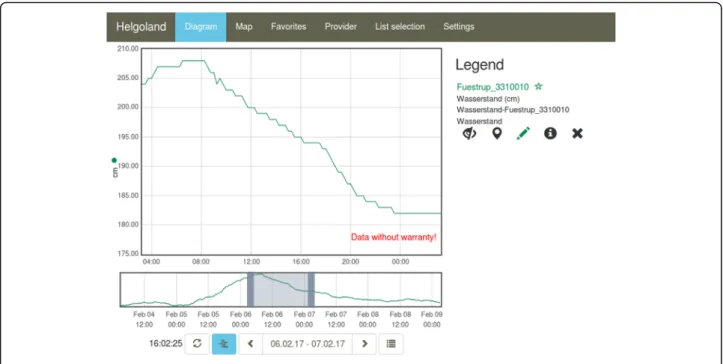The image size is (723, 364).
Task: Click the Legend heading
Action: click(x=480, y=65)
